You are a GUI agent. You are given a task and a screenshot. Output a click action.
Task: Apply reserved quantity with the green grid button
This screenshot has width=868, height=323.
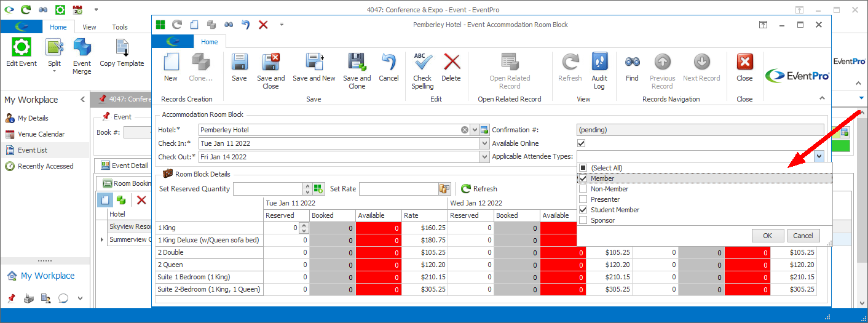[x=318, y=189]
